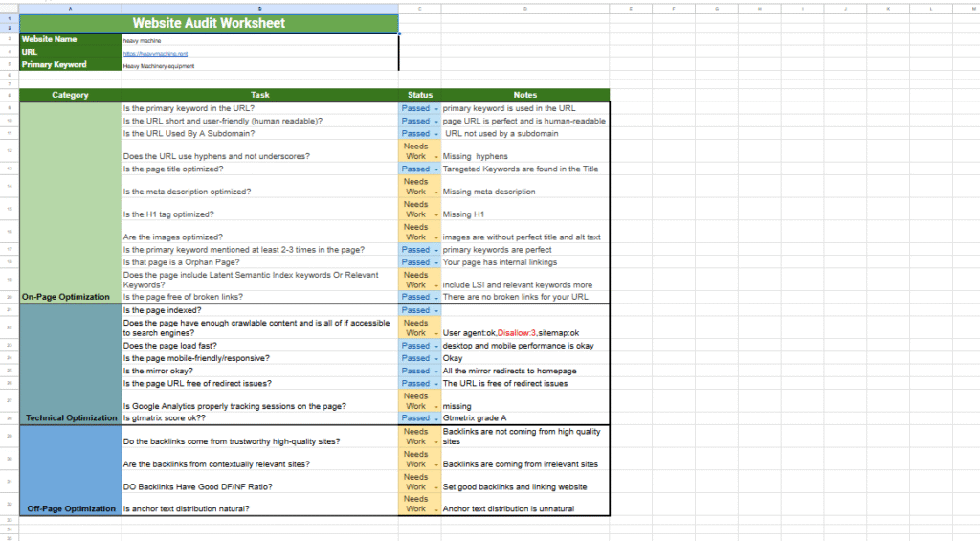The height and width of the screenshot is (541, 980).
Task: Click the 'Notes' column heading cell
Action: click(x=524, y=95)
